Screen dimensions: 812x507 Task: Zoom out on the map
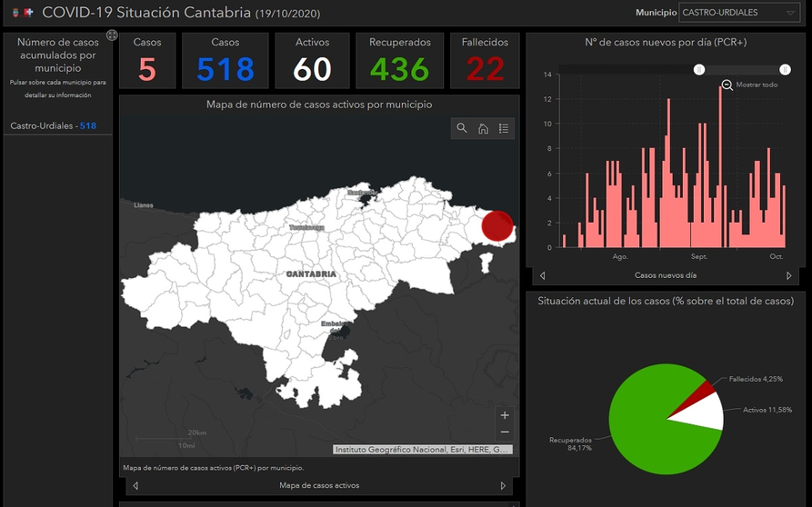tap(505, 432)
